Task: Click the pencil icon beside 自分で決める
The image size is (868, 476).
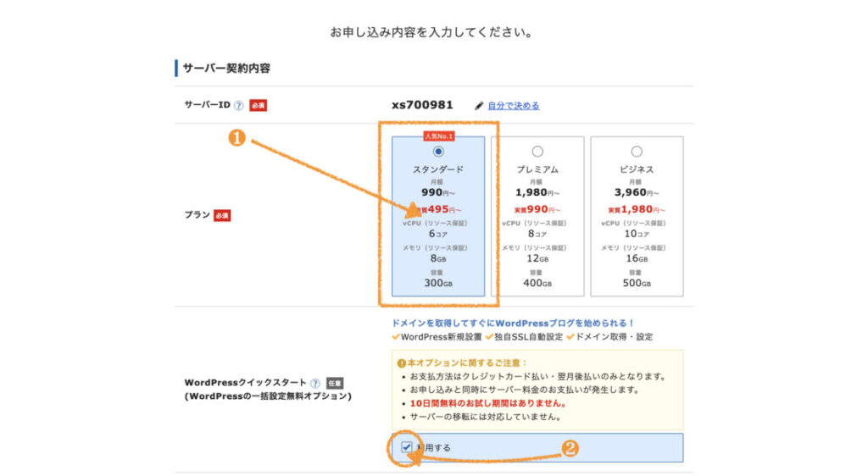Action: tap(479, 106)
